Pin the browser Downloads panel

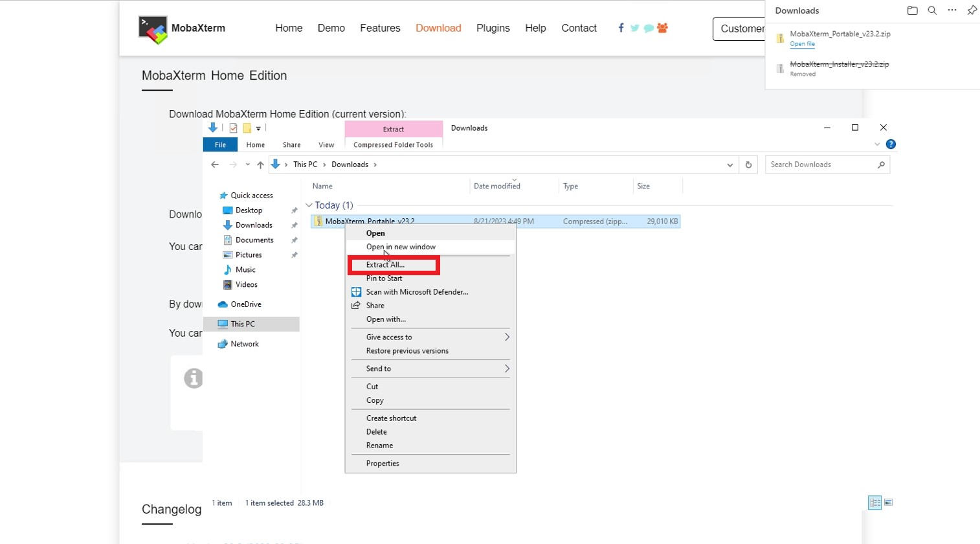972,10
